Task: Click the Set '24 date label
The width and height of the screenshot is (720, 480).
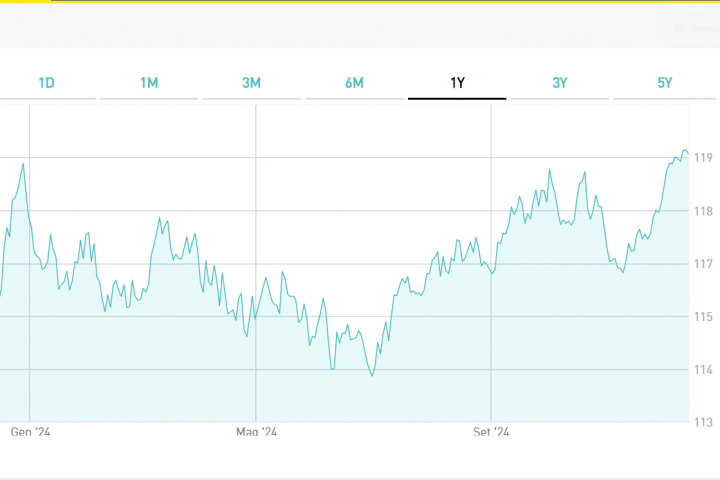Action: (x=490, y=432)
